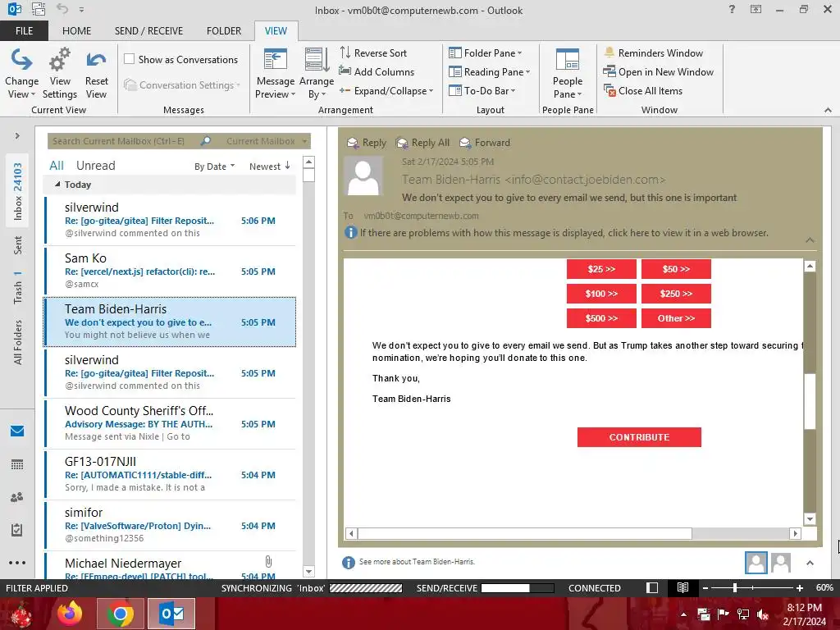This screenshot has height=630, width=840.
Task: Open the To-Do Bar dropdown
Action: [x=482, y=91]
